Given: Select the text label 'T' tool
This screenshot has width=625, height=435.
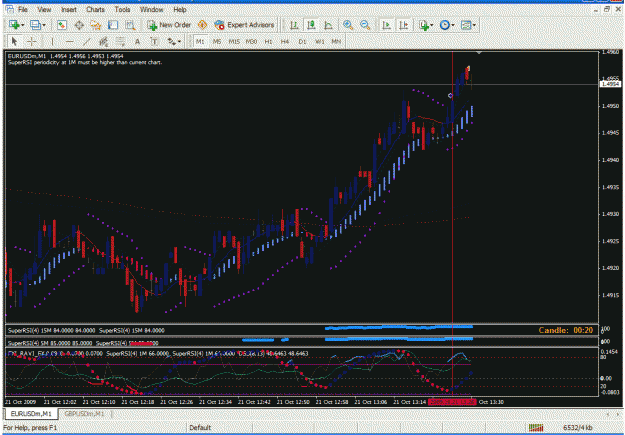Looking at the screenshot, I should pos(154,41).
